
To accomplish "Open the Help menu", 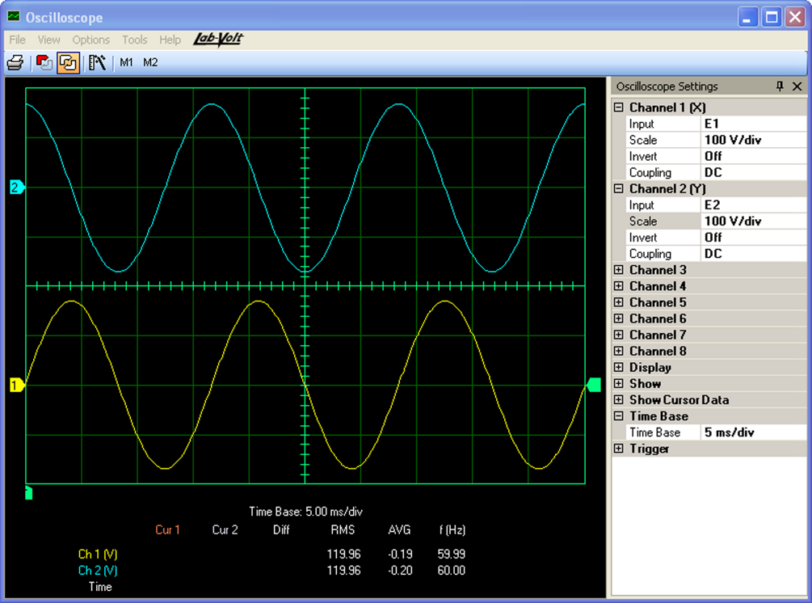I will (x=170, y=40).
